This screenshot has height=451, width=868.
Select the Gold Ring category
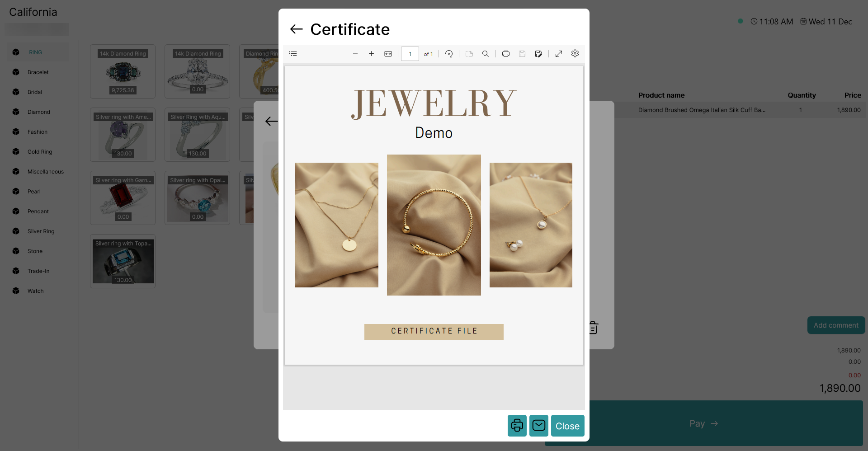click(38, 152)
